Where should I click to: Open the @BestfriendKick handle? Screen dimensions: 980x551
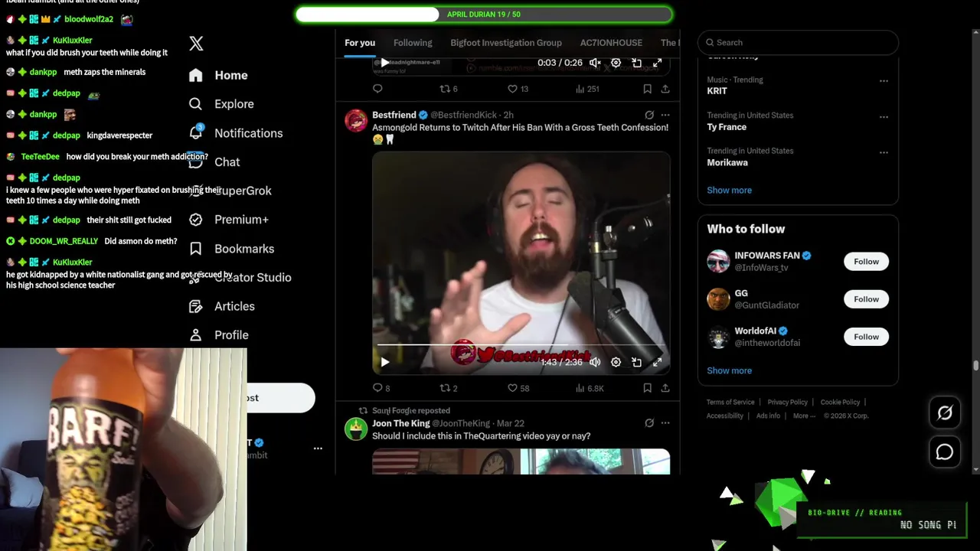pyautogui.click(x=463, y=115)
